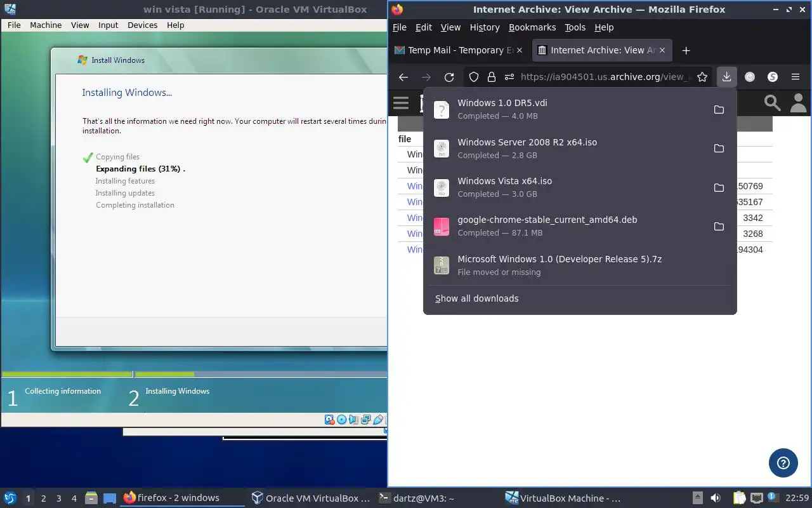
Task: Go back one page in Firefox
Action: pos(403,77)
